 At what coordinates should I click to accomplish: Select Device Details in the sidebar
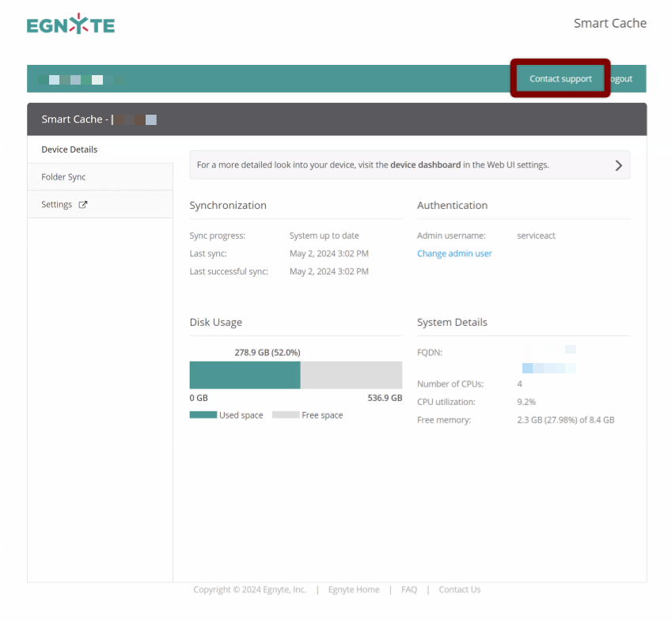pyautogui.click(x=69, y=149)
